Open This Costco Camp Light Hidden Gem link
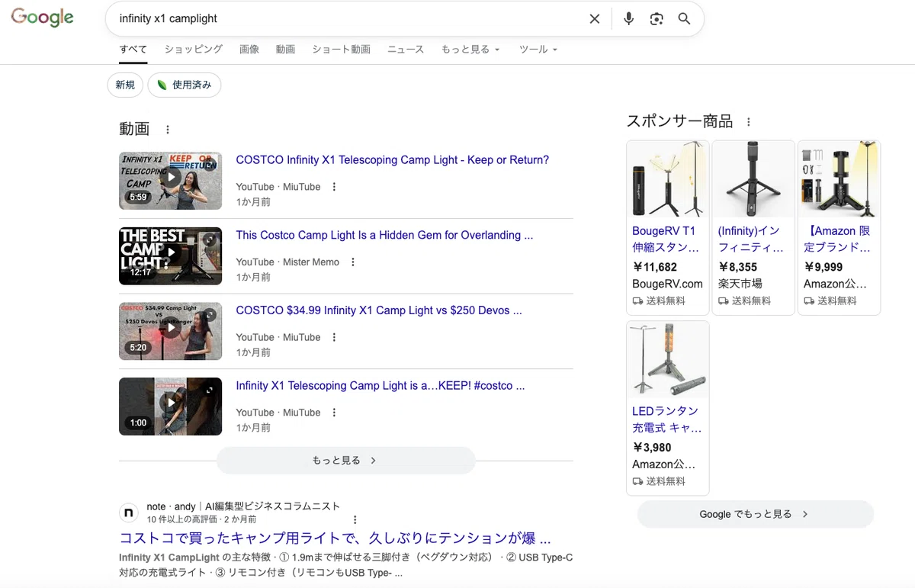 click(384, 235)
